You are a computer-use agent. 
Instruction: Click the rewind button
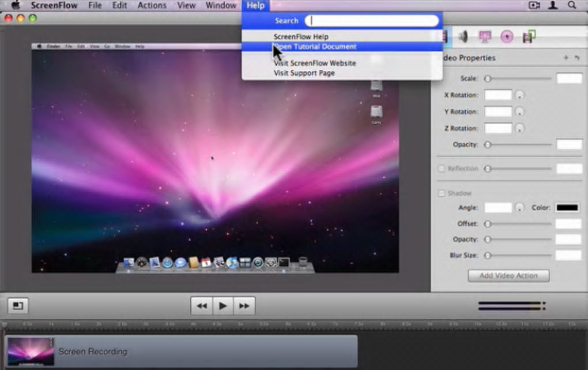coord(202,306)
